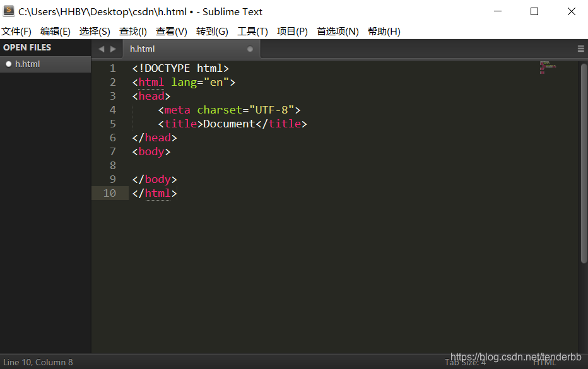The image size is (588, 369).
Task: Open the 首选项(N) menu
Action: pos(338,32)
